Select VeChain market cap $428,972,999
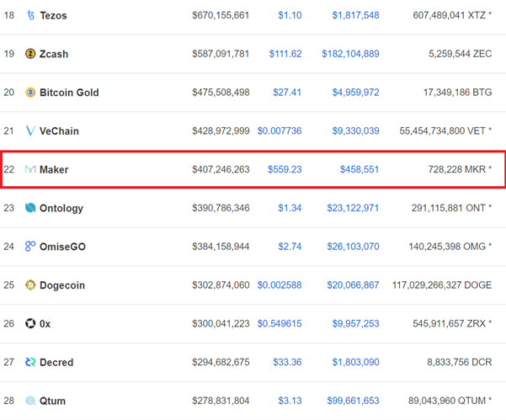The width and height of the screenshot is (506, 420). [221, 130]
